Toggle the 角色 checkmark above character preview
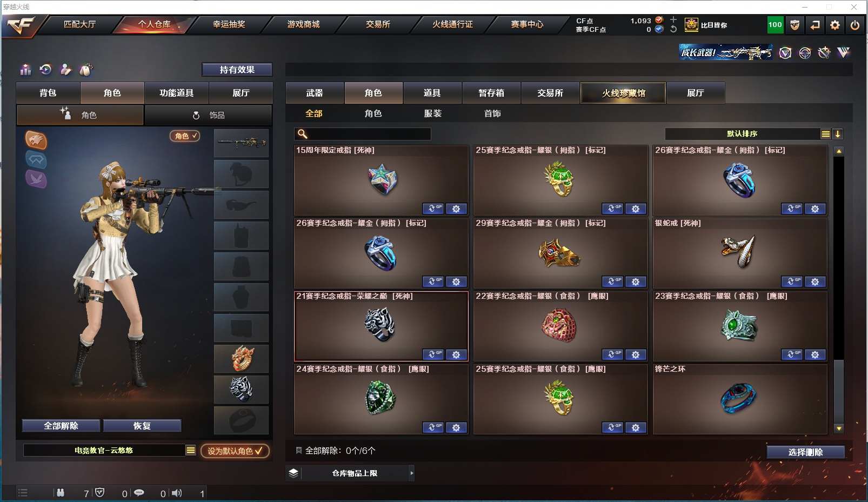Screen dimensions: 868x502 (x=185, y=136)
